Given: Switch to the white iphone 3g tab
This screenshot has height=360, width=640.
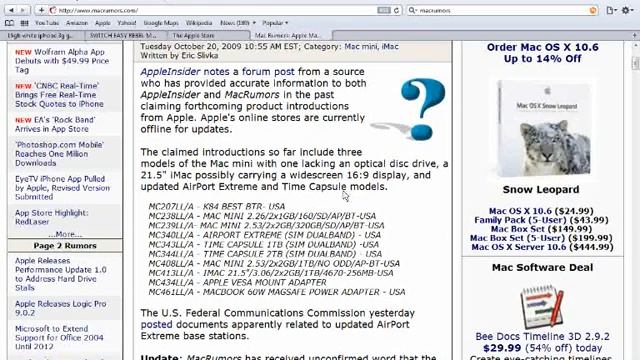Looking at the screenshot, I should 43,36.
